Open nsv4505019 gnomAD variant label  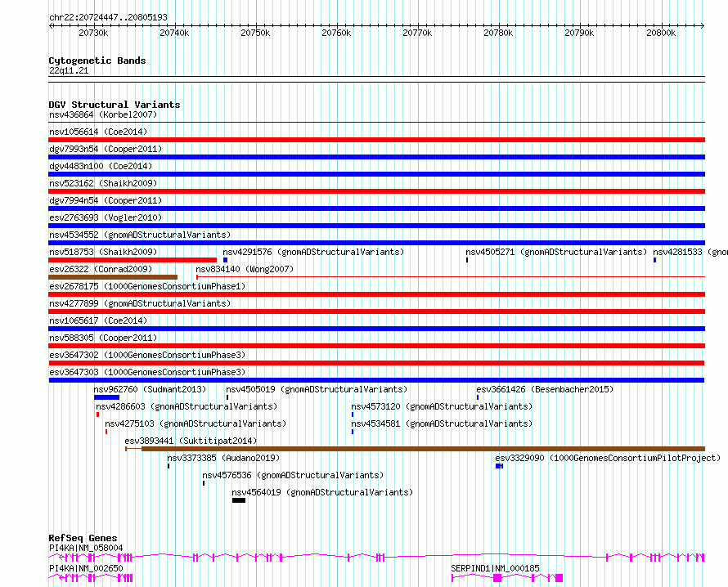pyautogui.click(x=317, y=389)
